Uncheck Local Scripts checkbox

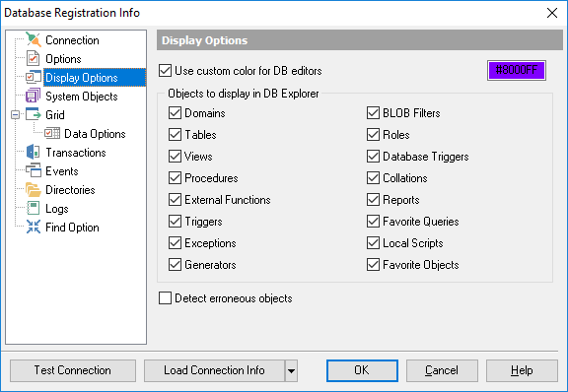coord(373,243)
